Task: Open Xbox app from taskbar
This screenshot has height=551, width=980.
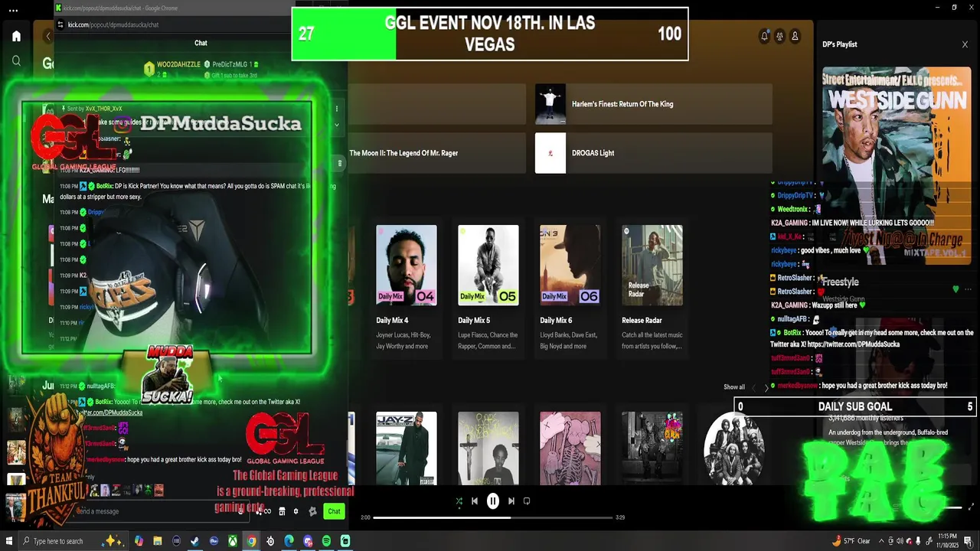Action: (x=233, y=541)
